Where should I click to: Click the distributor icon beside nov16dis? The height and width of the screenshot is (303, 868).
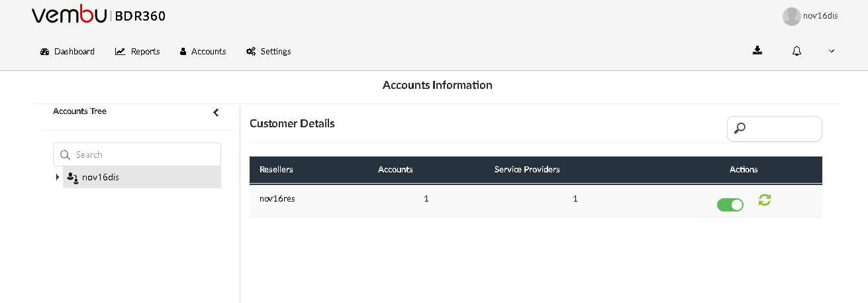click(72, 178)
